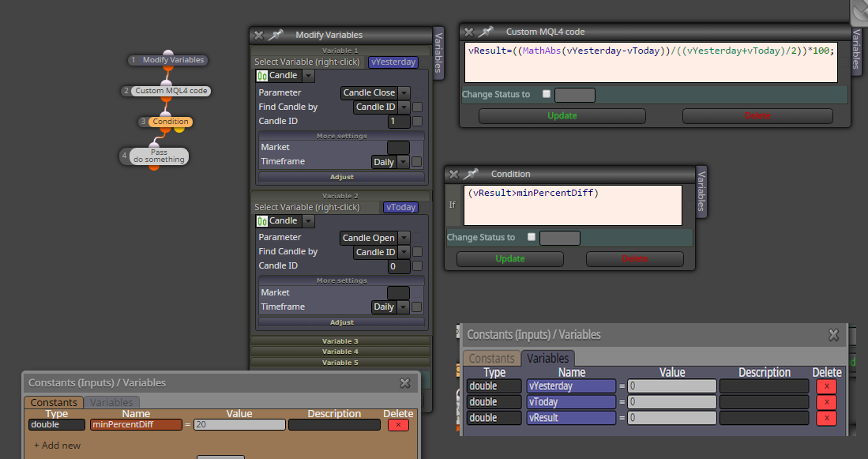Open the Candle Close parameter dropdown
This screenshot has width=868, height=459.
[404, 93]
